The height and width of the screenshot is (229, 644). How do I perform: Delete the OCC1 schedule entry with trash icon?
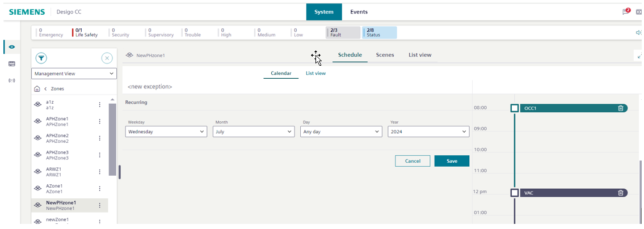(620, 108)
